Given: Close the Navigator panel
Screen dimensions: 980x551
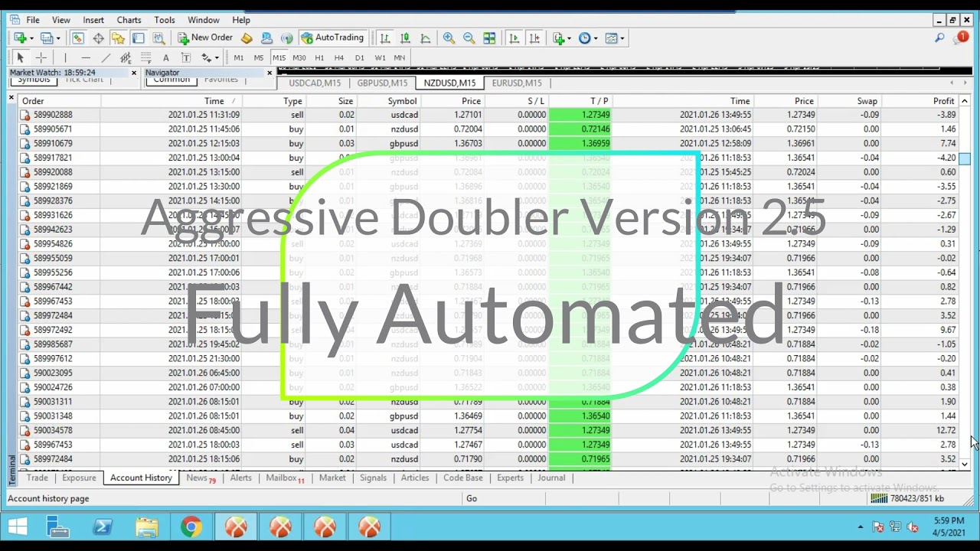Looking at the screenshot, I should pyautogui.click(x=269, y=73).
